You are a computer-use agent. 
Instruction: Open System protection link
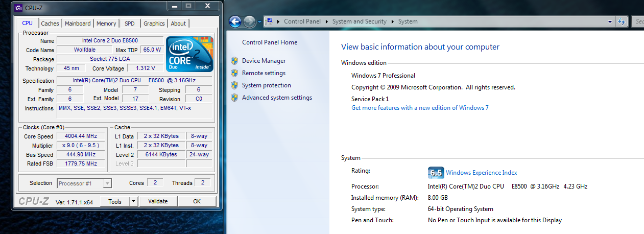click(x=267, y=85)
